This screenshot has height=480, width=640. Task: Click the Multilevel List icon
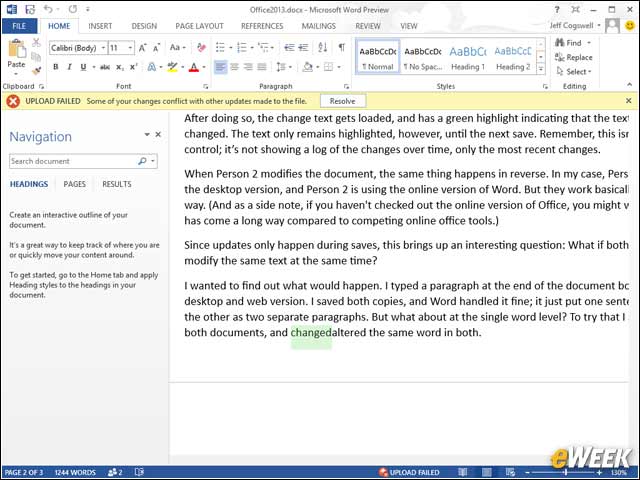point(264,48)
